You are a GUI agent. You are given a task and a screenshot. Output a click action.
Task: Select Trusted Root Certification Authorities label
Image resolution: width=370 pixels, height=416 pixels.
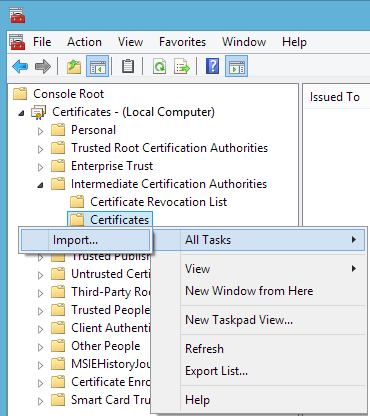(x=169, y=148)
